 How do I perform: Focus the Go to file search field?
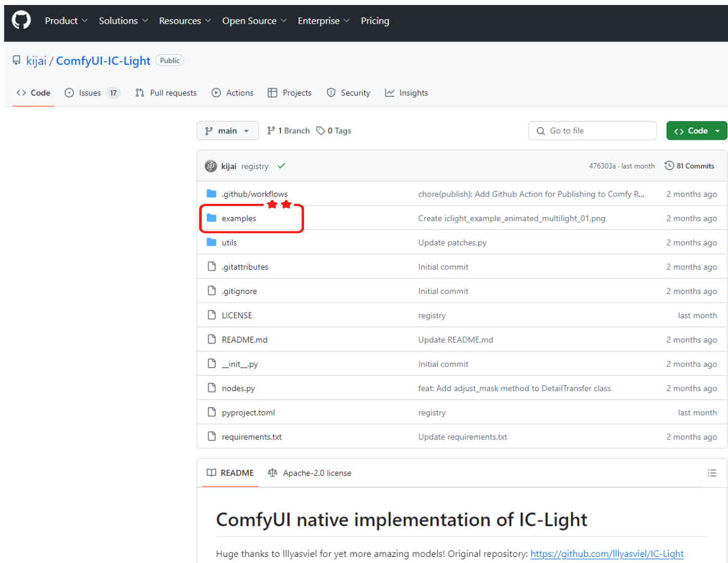click(593, 131)
